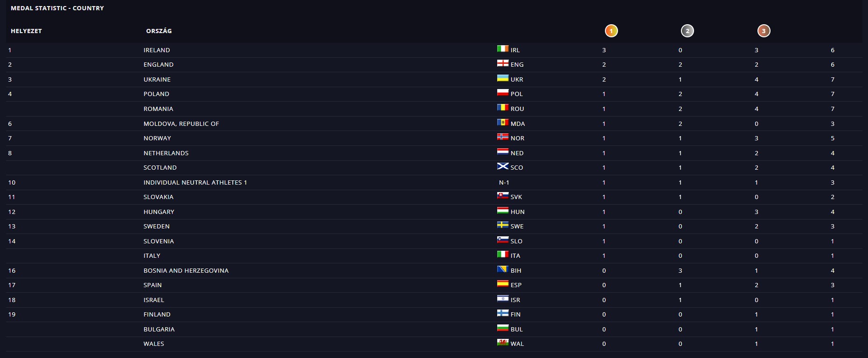The height and width of the screenshot is (358, 868).
Task: Click the Sweden flag icon
Action: coord(502,225)
